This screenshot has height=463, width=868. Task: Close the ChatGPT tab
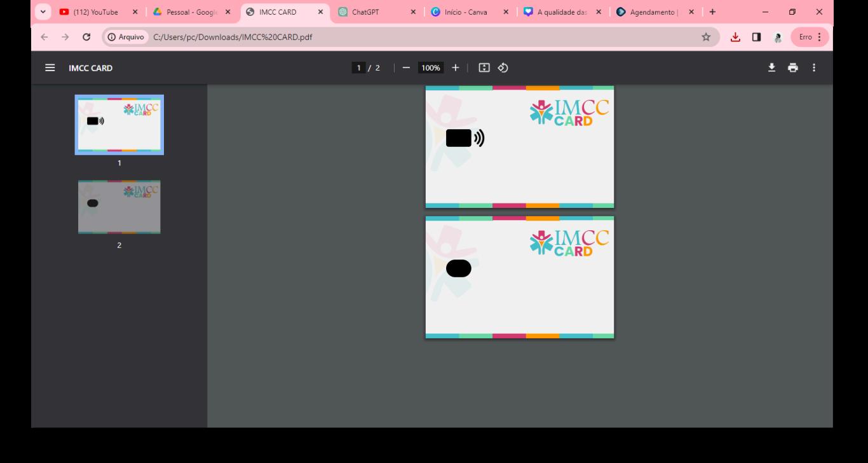[x=413, y=12]
